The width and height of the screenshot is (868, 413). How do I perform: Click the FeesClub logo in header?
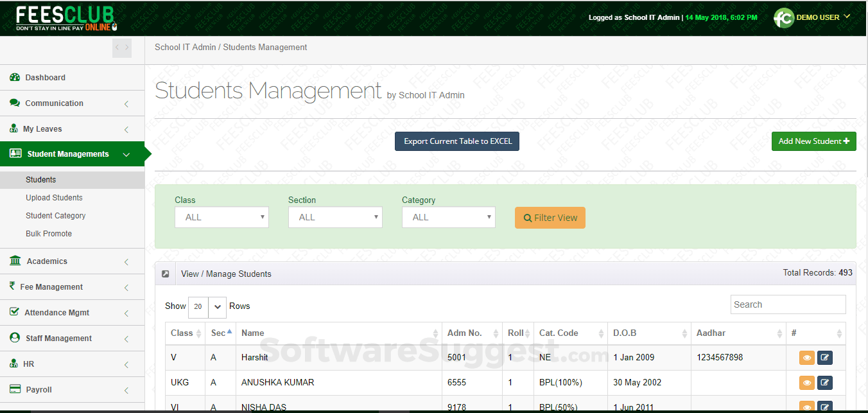[67, 18]
